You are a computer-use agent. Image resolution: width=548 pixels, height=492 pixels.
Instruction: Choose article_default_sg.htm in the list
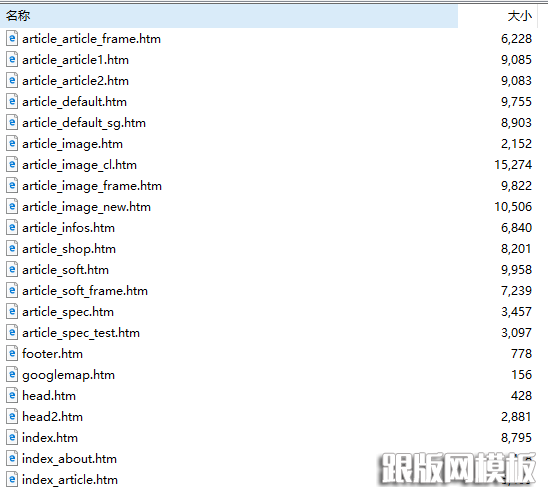tap(84, 123)
